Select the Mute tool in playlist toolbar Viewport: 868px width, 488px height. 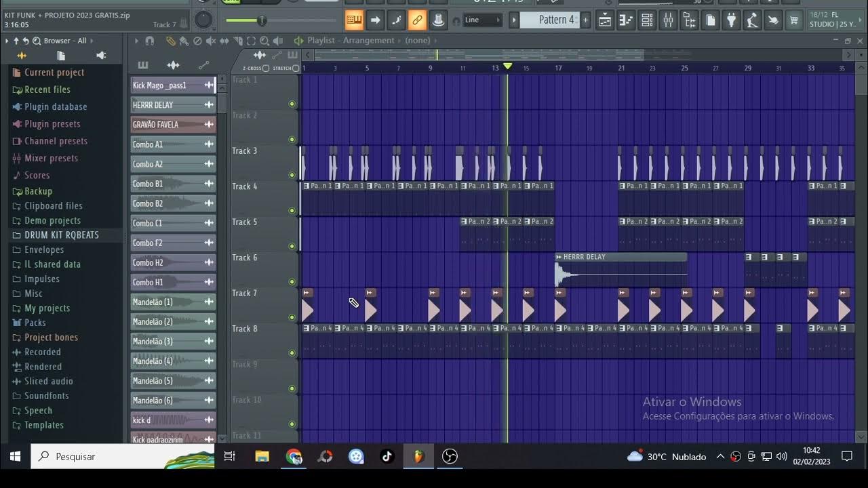click(x=211, y=41)
